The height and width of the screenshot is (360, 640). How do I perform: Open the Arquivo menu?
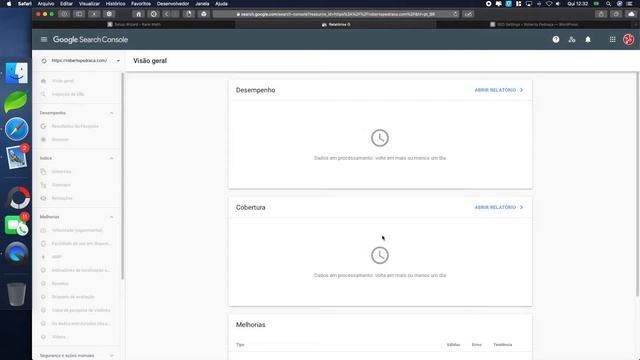46,4
